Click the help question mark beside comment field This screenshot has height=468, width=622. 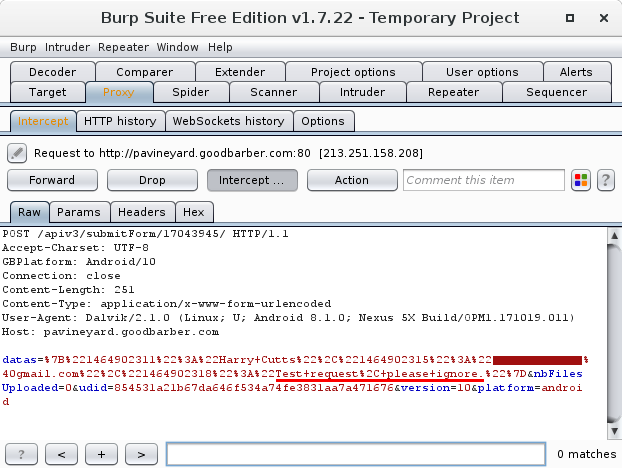(605, 180)
